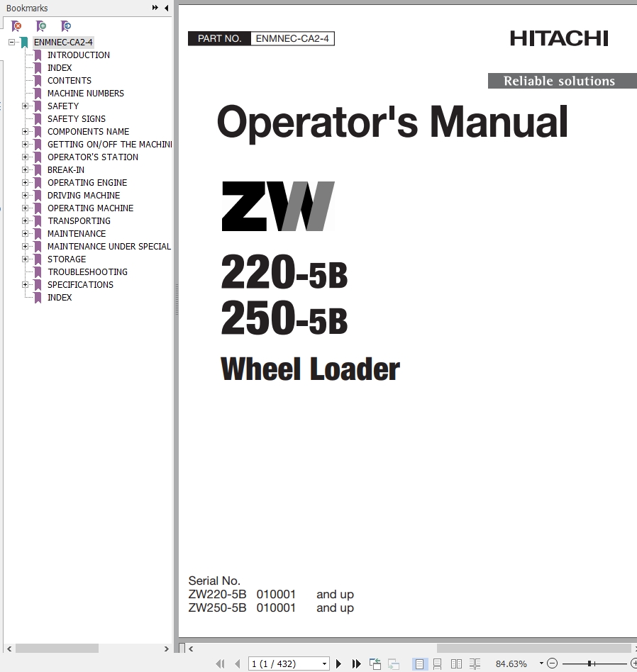Screen dimensions: 637x672
Task: Open the first INDEX bookmark below INTRODUCTION
Action: click(x=60, y=68)
